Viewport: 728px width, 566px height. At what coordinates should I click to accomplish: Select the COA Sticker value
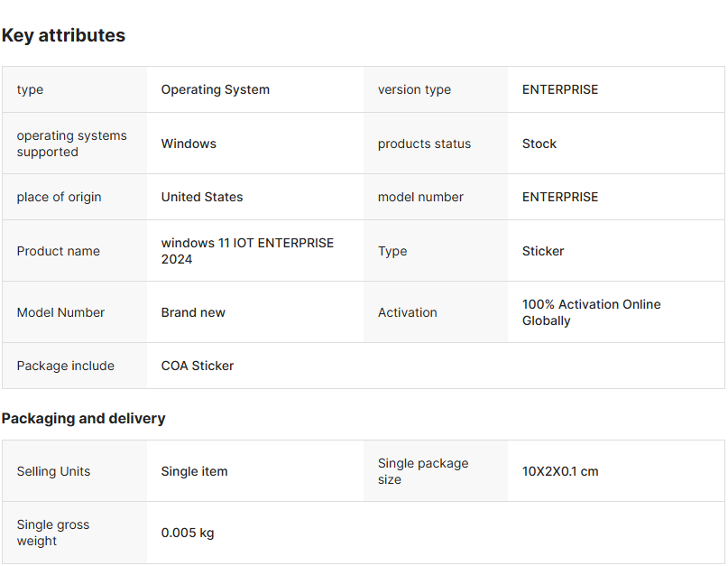tap(198, 366)
